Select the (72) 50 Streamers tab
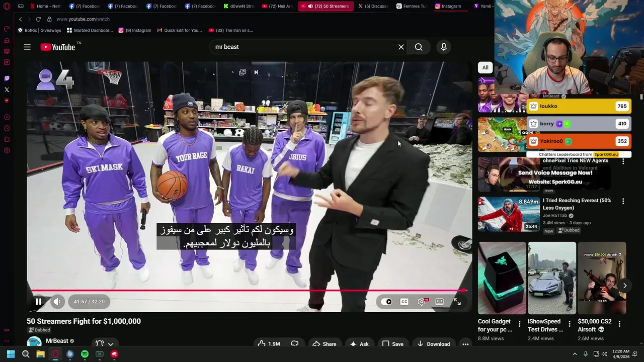644x362 pixels. pyautogui.click(x=326, y=6)
